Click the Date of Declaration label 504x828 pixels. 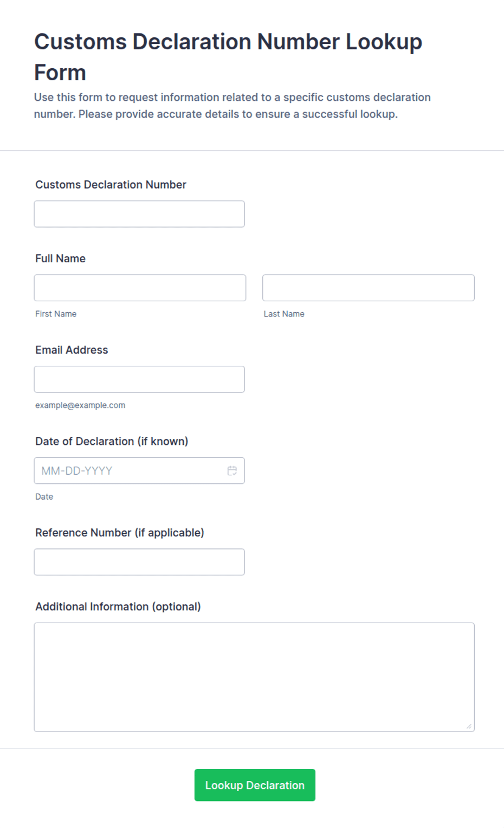[112, 441]
